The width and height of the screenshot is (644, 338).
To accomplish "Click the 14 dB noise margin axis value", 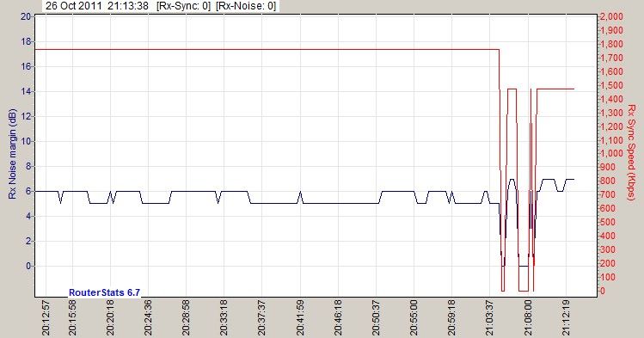I will [26, 91].
